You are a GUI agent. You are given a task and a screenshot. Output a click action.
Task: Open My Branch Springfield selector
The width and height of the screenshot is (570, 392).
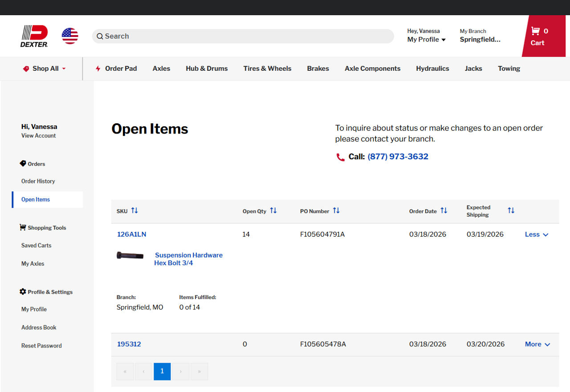(x=480, y=36)
